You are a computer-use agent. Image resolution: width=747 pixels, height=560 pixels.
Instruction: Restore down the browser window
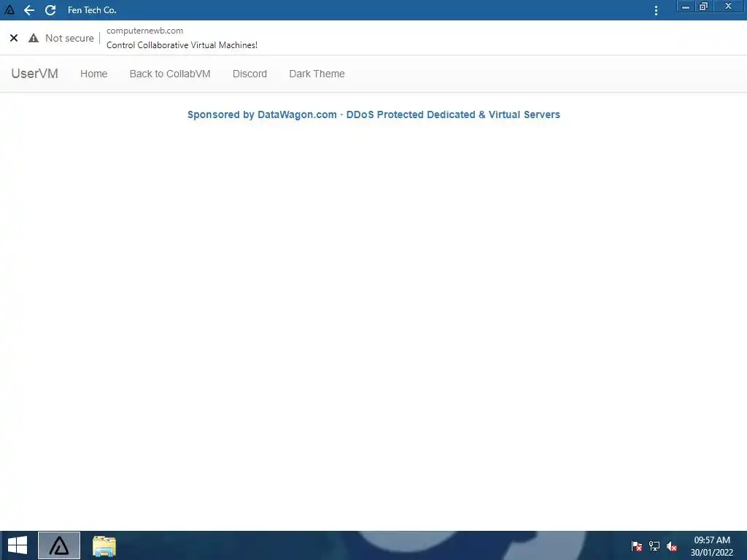[704, 6]
